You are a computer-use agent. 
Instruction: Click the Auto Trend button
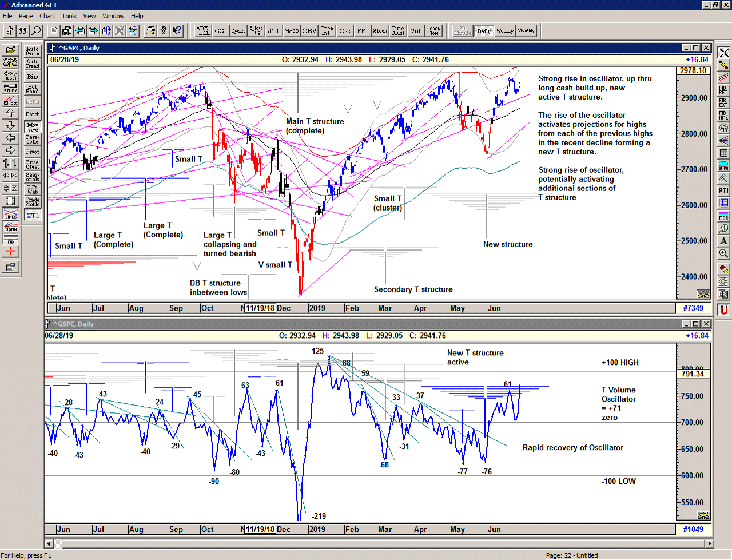33,63
